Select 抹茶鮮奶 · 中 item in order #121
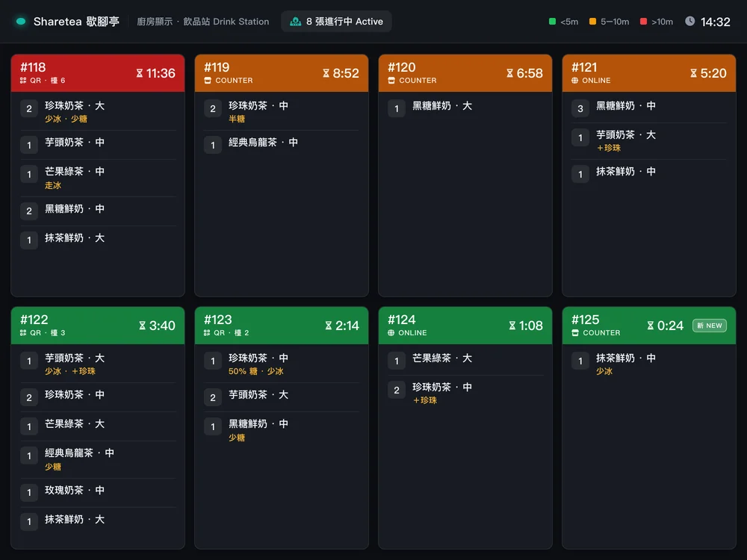The width and height of the screenshot is (747, 560). click(x=649, y=173)
